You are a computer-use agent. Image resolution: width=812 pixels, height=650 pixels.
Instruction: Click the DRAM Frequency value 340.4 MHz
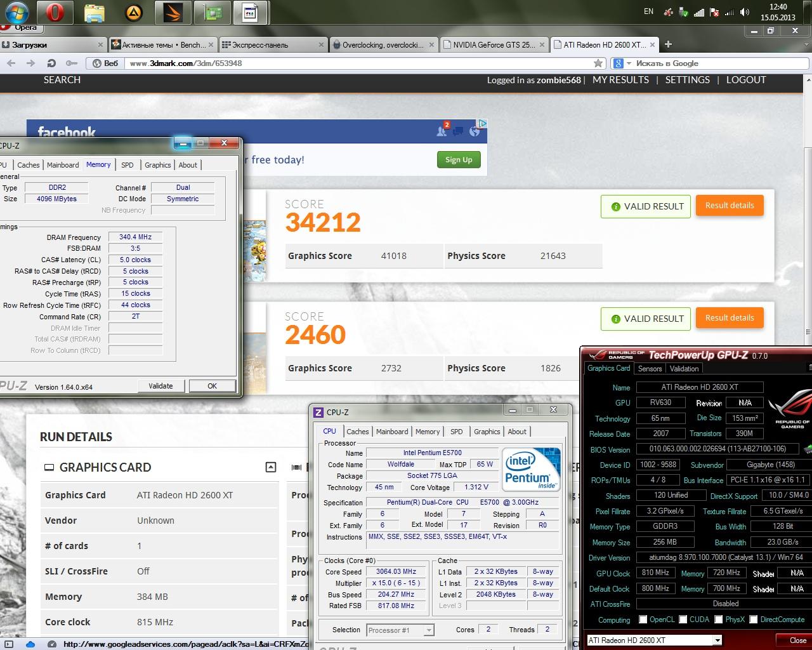coord(135,237)
